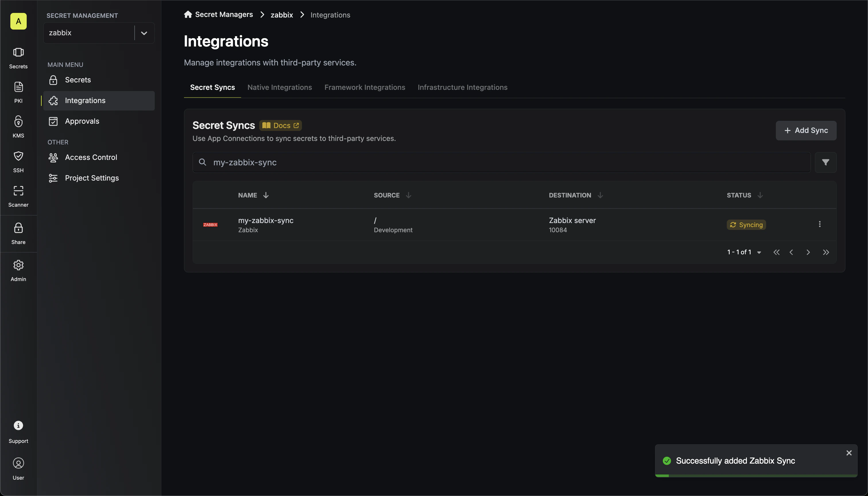Open Access Control in the sidebar
This screenshot has width=868, height=496.
99,157
